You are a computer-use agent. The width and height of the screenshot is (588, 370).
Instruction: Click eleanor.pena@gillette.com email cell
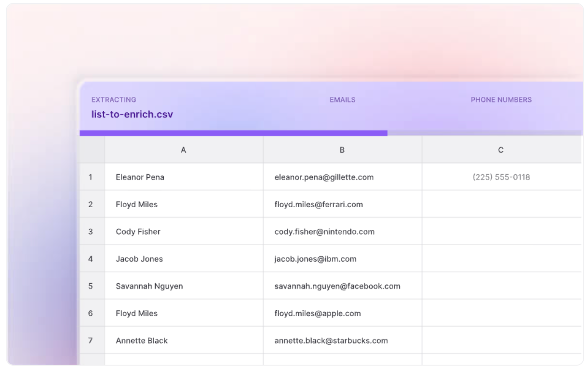pyautogui.click(x=324, y=177)
